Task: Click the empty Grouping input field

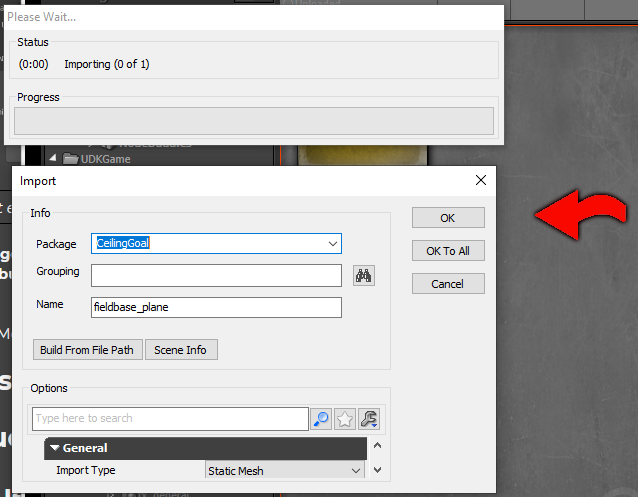Action: point(216,276)
